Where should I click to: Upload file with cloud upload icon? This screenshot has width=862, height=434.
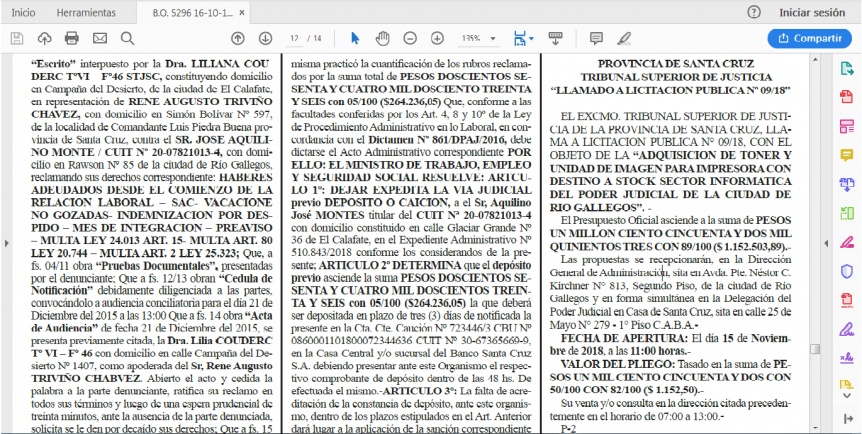pos(44,38)
